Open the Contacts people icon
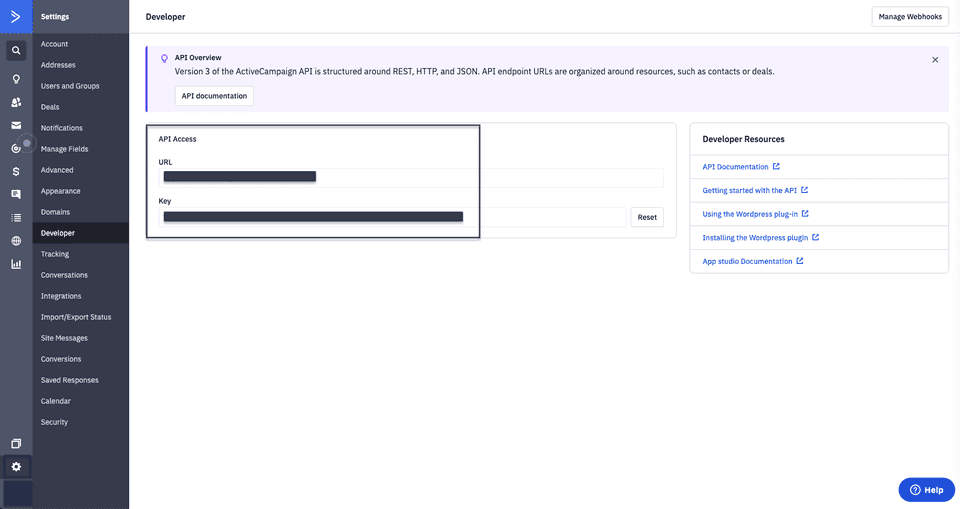Image resolution: width=960 pixels, height=509 pixels. pos(16,102)
